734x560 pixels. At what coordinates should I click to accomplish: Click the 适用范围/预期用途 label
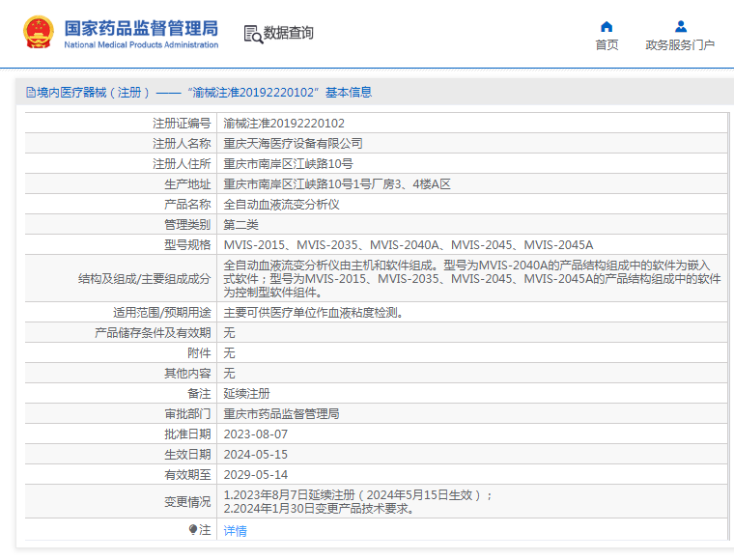(x=162, y=313)
